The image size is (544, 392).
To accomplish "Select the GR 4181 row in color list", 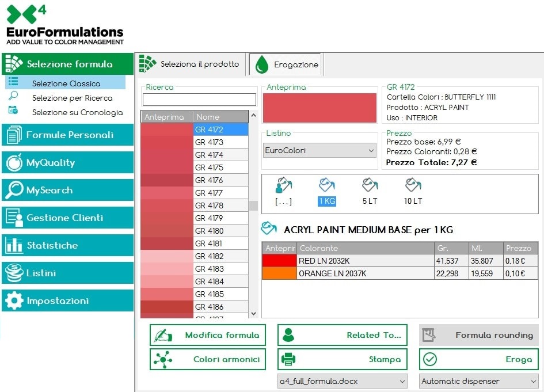I will pos(195,243).
